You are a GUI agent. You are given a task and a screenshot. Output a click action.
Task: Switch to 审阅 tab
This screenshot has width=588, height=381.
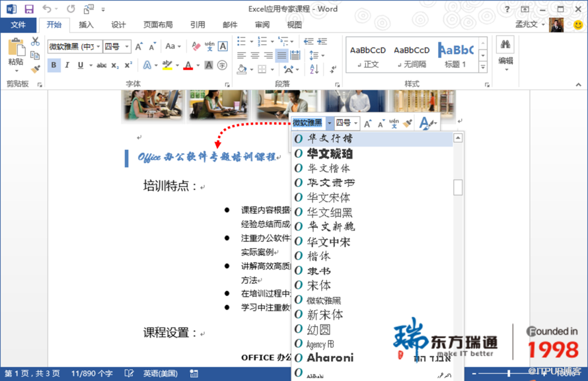[x=262, y=24]
